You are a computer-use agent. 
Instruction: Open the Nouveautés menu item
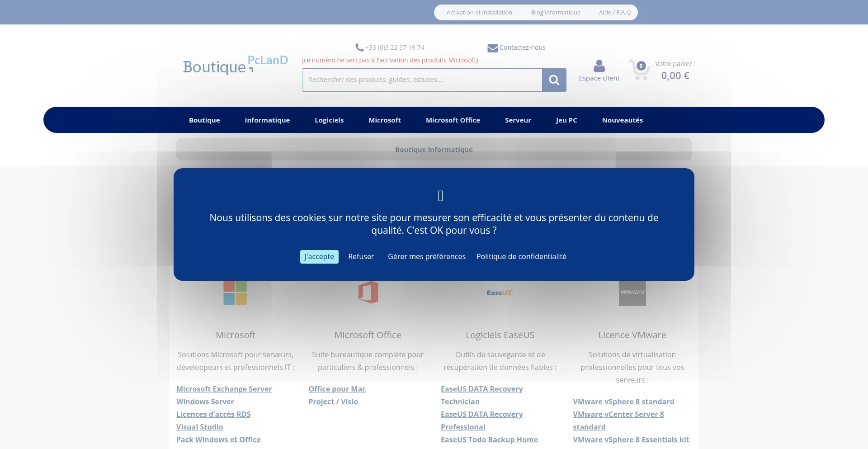pyautogui.click(x=623, y=120)
